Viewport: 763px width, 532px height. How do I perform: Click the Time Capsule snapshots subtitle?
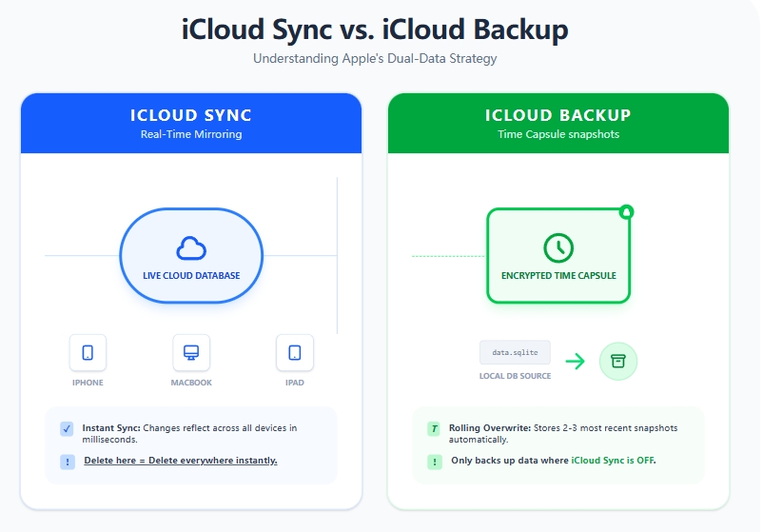[x=558, y=134]
